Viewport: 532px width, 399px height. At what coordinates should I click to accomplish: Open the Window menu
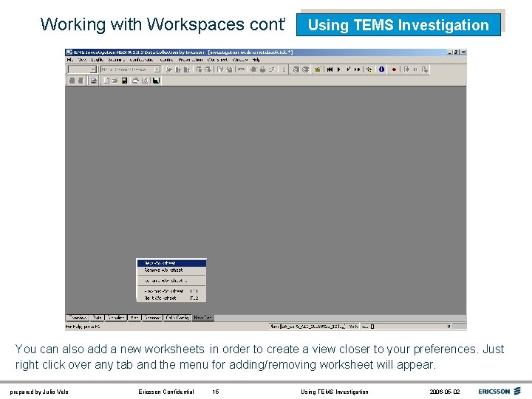pyautogui.click(x=240, y=60)
